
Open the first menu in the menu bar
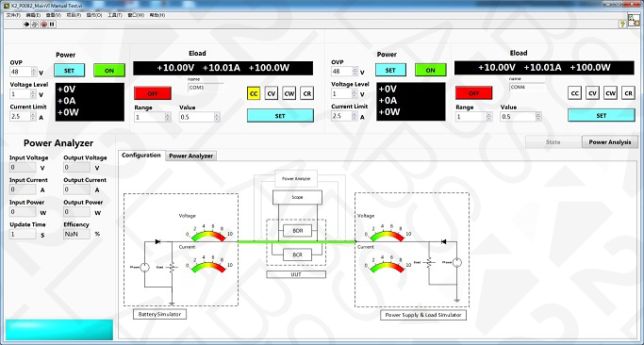pyautogui.click(x=13, y=15)
